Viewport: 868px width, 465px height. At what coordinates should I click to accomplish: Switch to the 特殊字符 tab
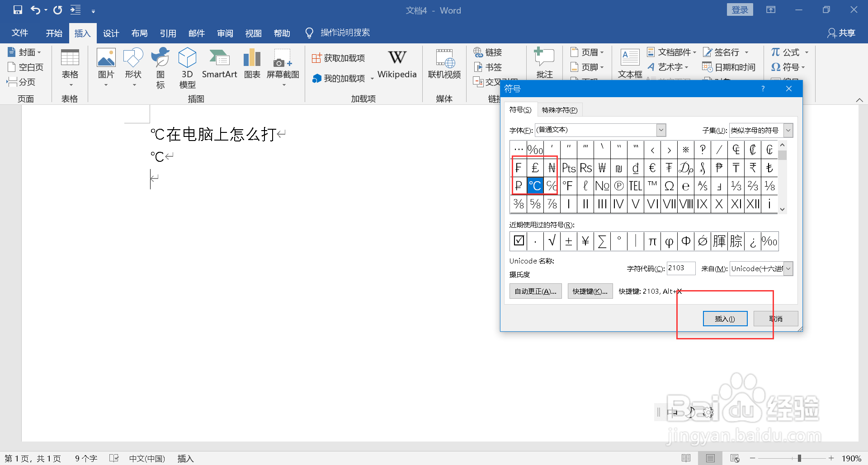[x=560, y=109]
